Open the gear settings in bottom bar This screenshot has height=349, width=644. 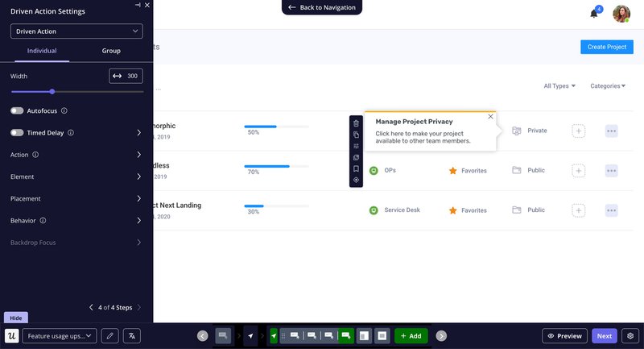click(x=630, y=335)
